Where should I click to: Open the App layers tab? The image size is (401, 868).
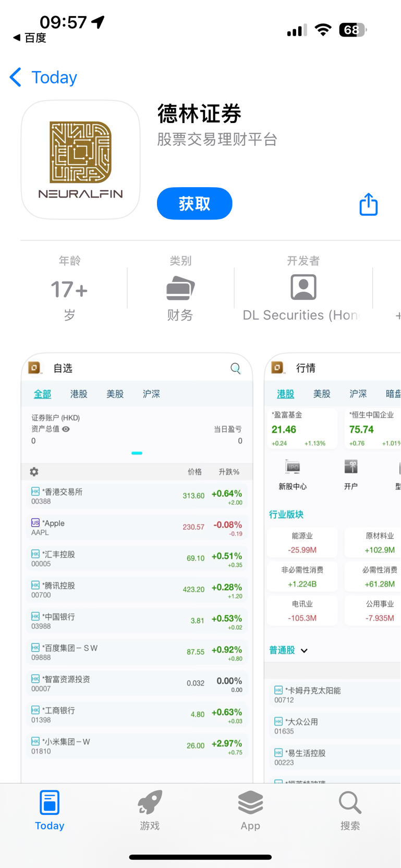click(x=250, y=811)
